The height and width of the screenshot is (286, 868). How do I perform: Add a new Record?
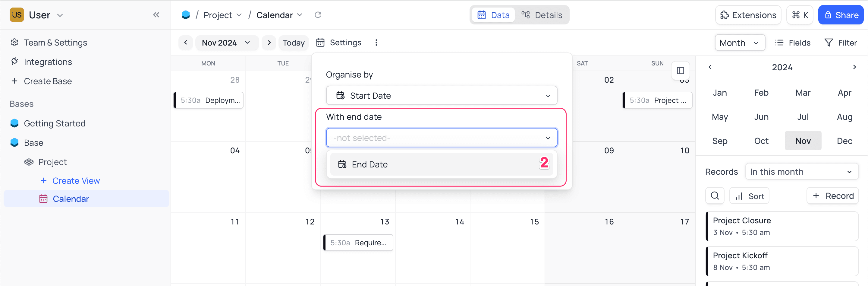pos(833,195)
